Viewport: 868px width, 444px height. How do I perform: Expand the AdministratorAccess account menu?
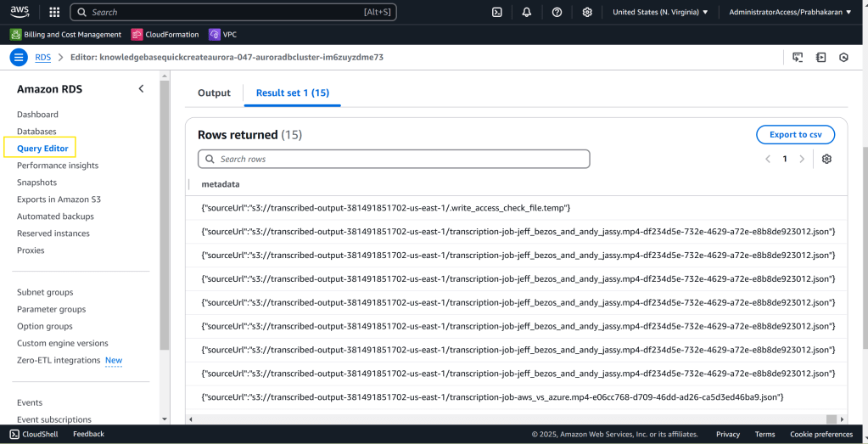pos(790,12)
